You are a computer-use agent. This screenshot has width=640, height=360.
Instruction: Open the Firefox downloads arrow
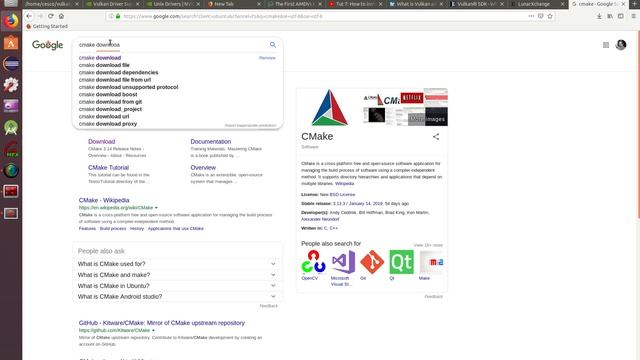pos(599,16)
